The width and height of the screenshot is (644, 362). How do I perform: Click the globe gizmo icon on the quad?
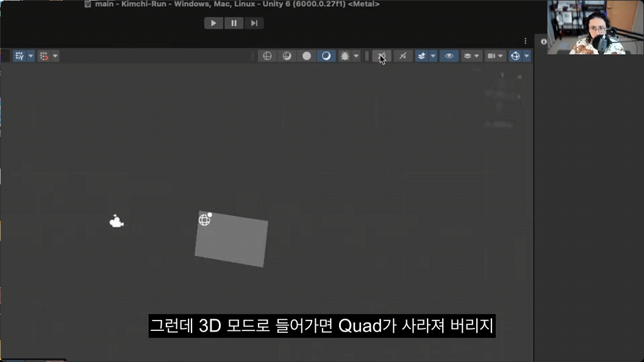click(x=205, y=219)
